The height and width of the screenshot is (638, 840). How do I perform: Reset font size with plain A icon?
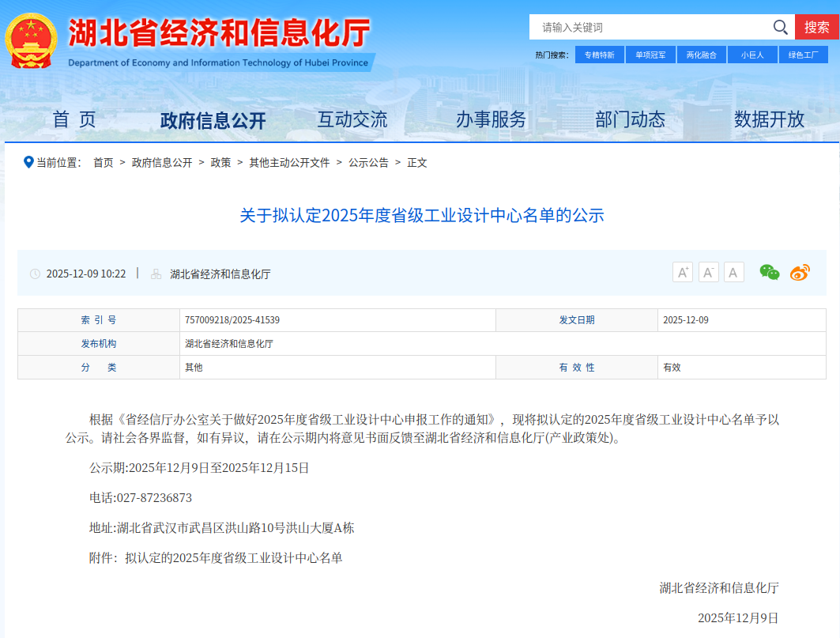click(x=734, y=273)
